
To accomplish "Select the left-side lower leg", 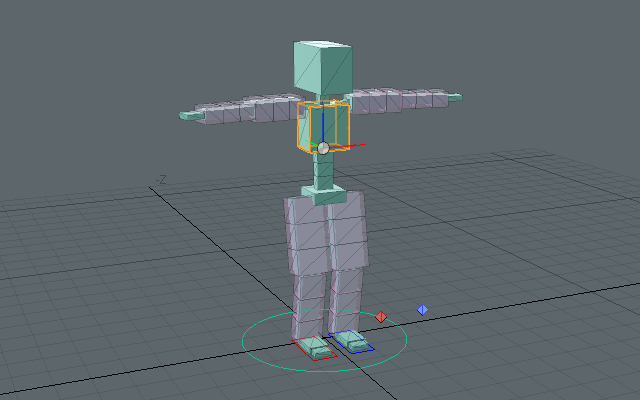I will pos(309,305).
